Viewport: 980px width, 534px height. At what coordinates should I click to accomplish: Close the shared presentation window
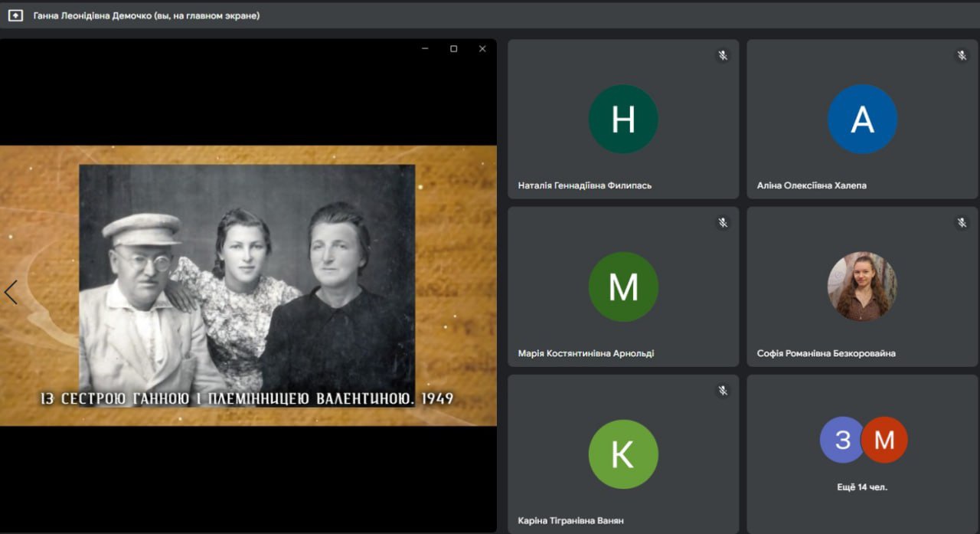click(x=482, y=49)
